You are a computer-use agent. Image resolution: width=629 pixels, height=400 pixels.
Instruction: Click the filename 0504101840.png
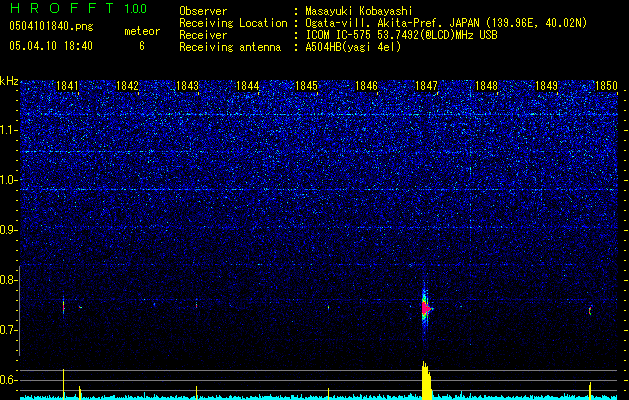51,27
